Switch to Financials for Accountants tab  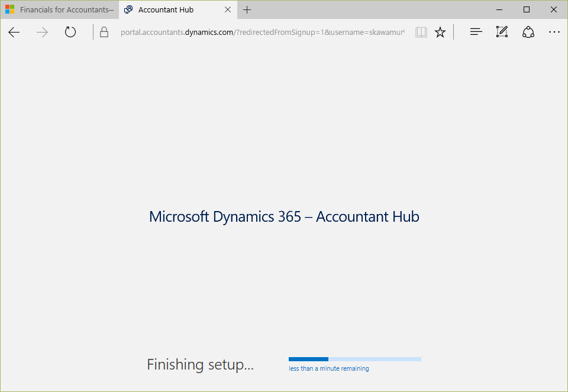coord(60,10)
